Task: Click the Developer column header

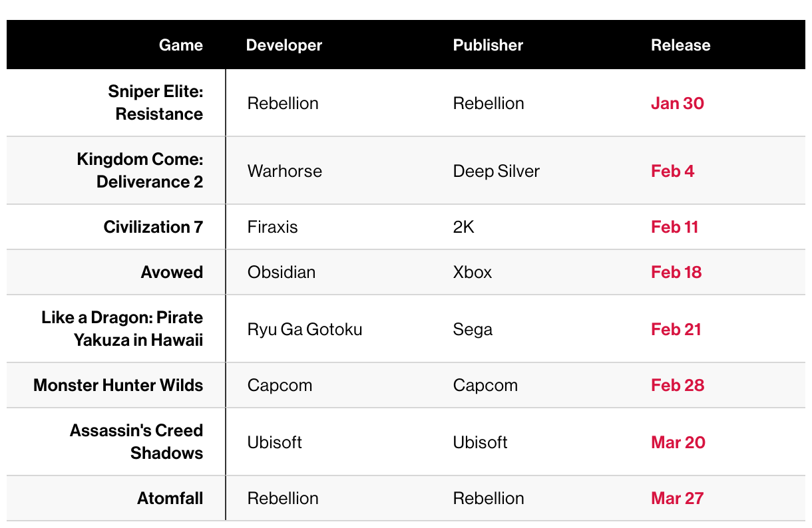Action: point(284,45)
